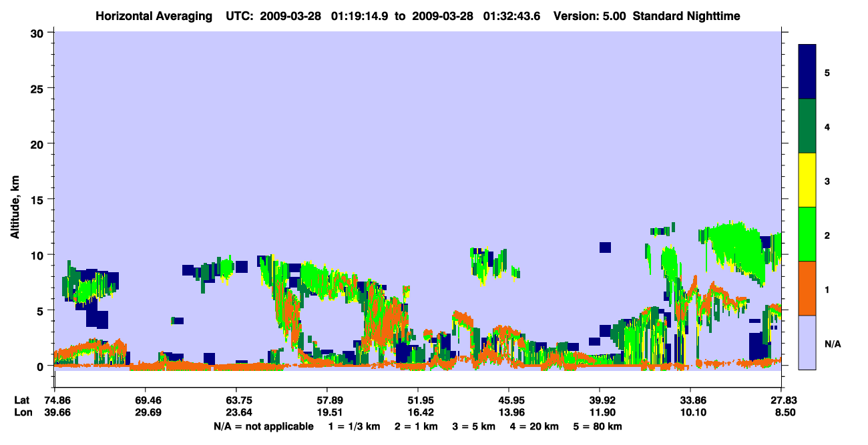Screen dimensions: 868x445
Task: Click the dark green level 4 color swatch
Action: [807, 126]
